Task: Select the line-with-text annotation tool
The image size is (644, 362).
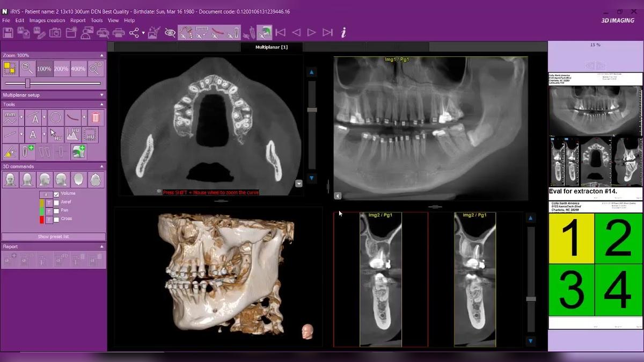Action: point(34,118)
